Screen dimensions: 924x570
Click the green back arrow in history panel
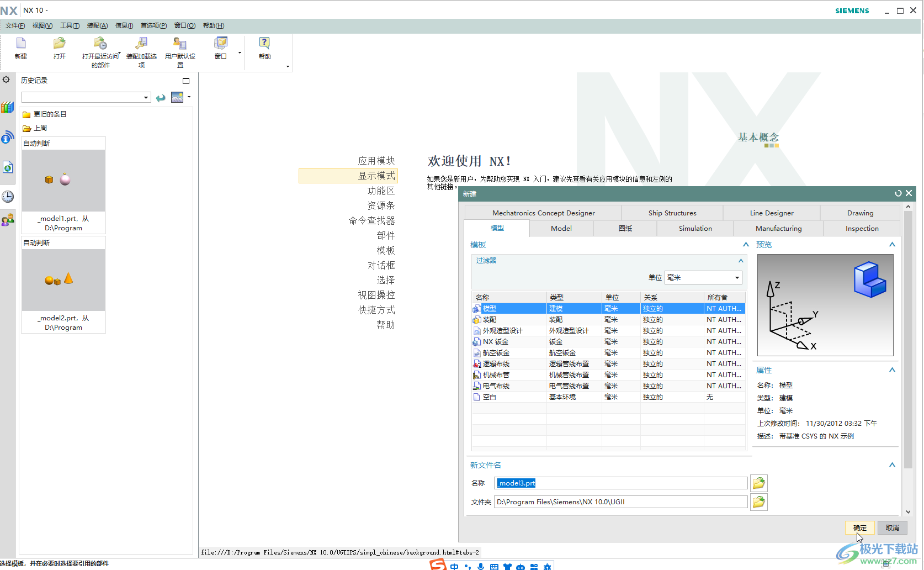pos(161,98)
